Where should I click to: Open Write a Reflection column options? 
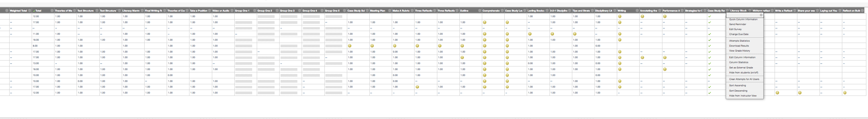coord(794,11)
